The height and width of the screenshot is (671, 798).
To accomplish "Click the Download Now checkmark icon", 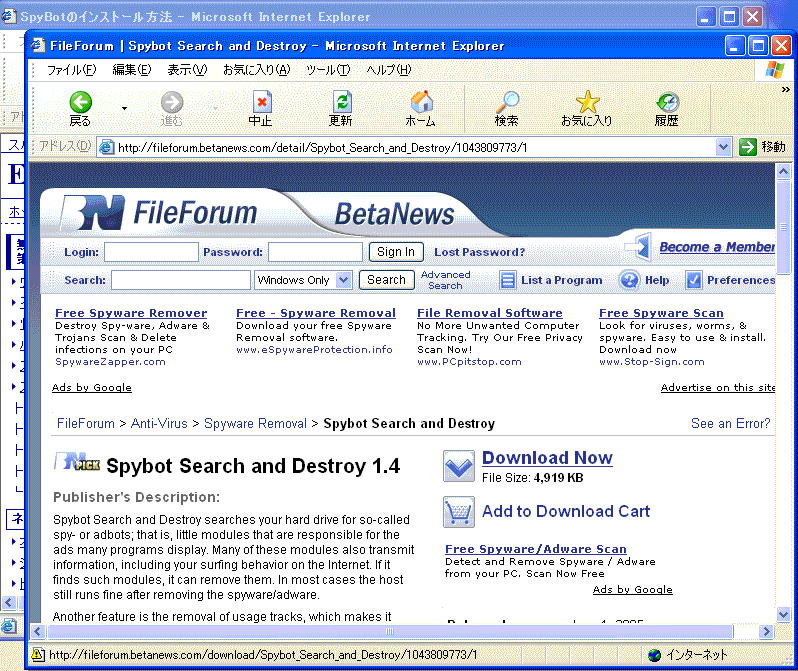I will click(x=459, y=466).
